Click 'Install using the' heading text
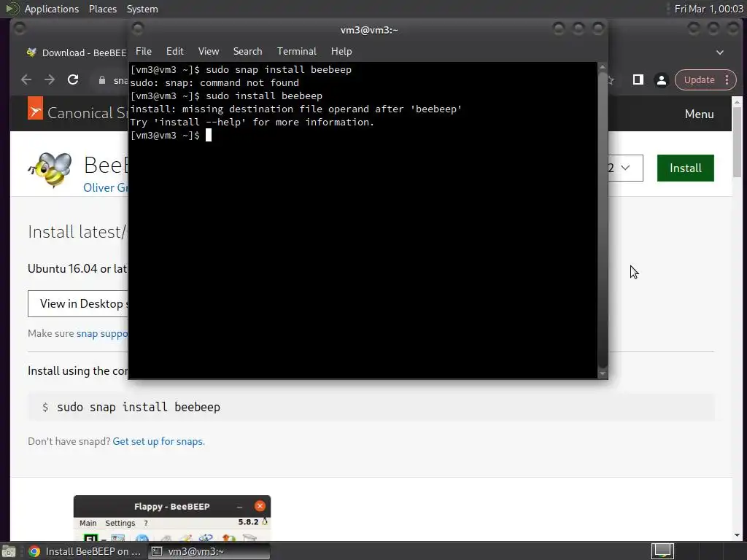747x560 pixels. 77,371
